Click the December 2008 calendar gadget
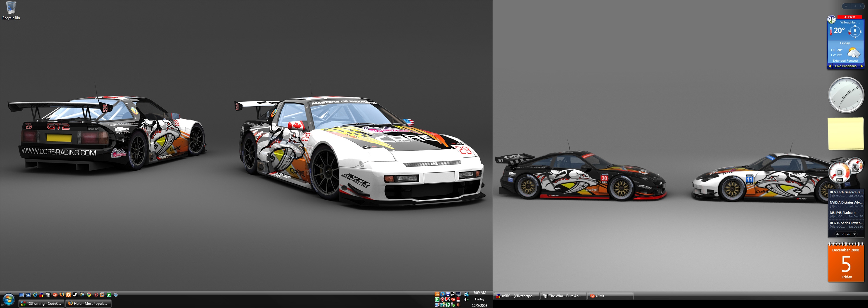The image size is (868, 308). (846, 262)
